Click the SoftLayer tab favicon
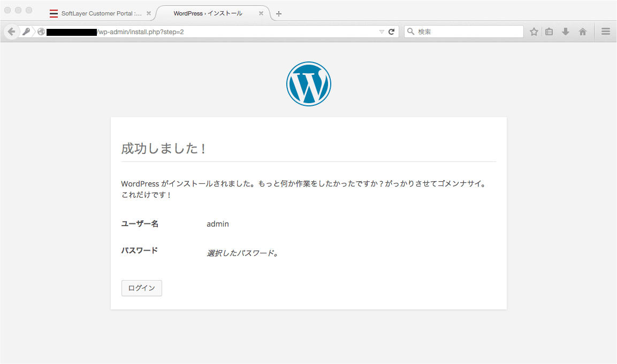Image resolution: width=617 pixels, height=364 pixels. click(54, 13)
